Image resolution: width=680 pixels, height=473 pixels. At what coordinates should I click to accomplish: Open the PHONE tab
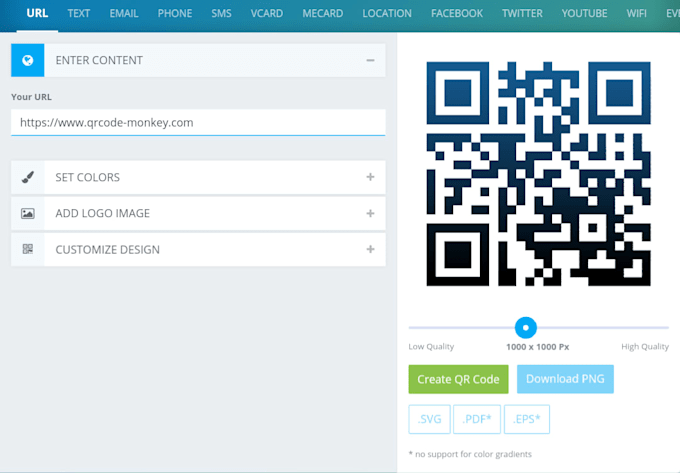coord(175,13)
